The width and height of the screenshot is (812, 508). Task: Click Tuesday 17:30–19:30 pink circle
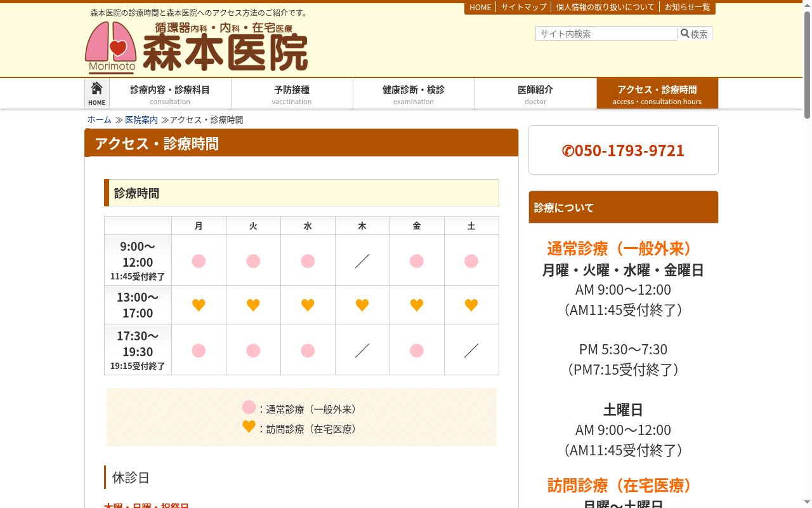click(253, 351)
